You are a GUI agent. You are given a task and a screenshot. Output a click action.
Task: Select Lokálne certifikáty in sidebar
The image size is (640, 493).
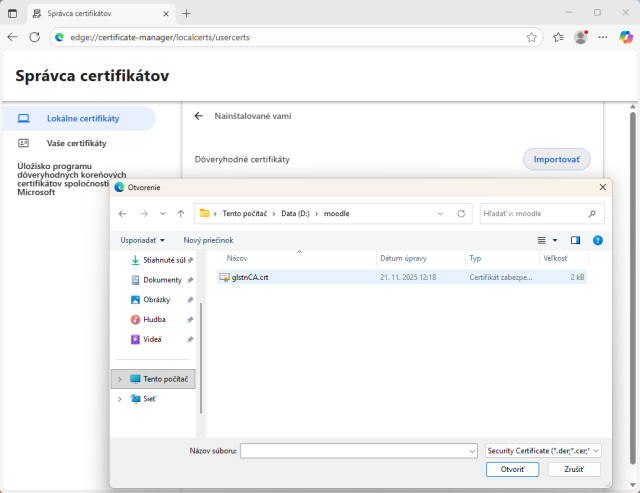[82, 118]
